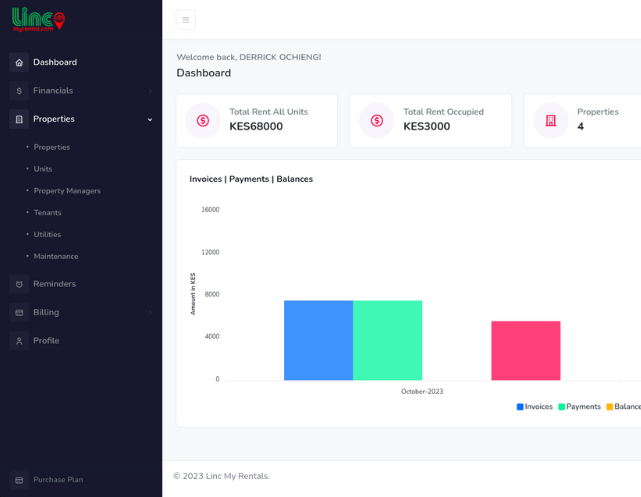Viewport: 641px width, 497px height.
Task: Click the Dashboard home icon
Action: (x=19, y=63)
